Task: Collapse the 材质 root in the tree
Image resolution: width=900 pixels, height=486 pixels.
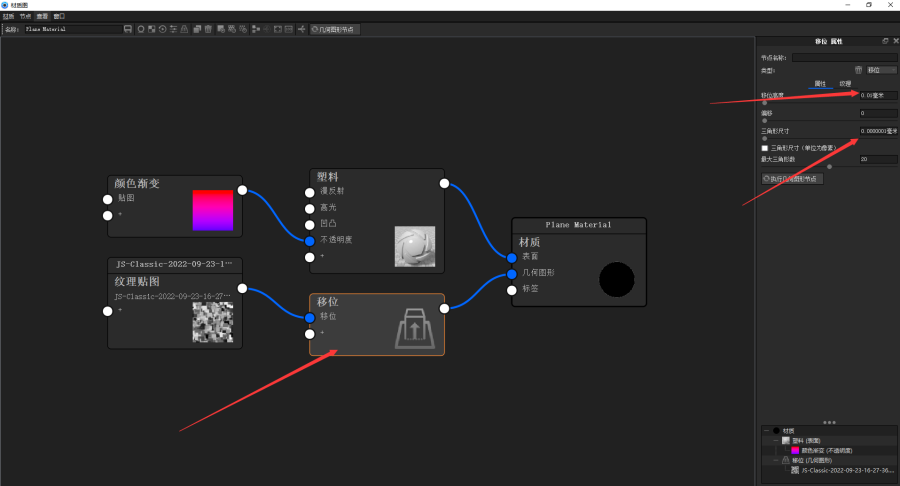Action: pos(764,431)
